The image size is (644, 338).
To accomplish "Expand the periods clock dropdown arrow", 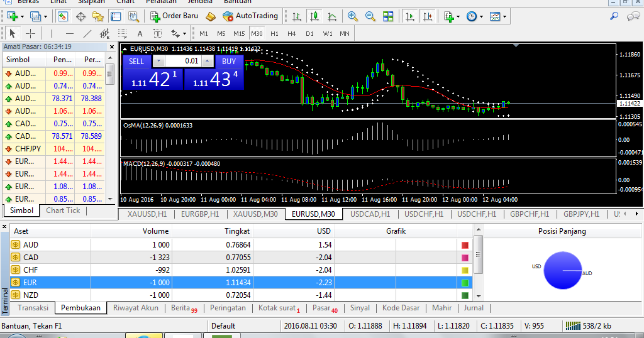I will tap(481, 17).
